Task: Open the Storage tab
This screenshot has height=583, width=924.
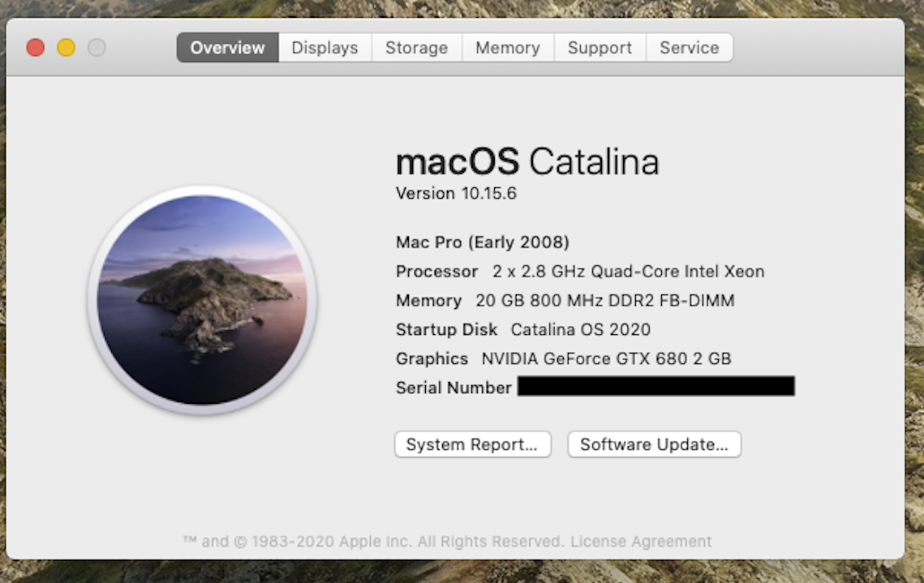Action: (x=417, y=48)
